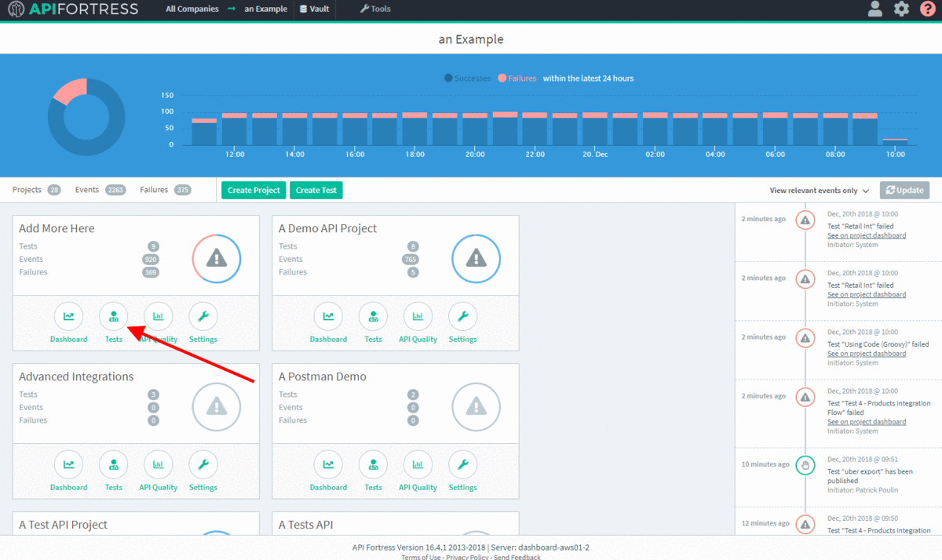Open Tests icon in Add More Here project
This screenshot has width=942, height=560.
coord(113,317)
